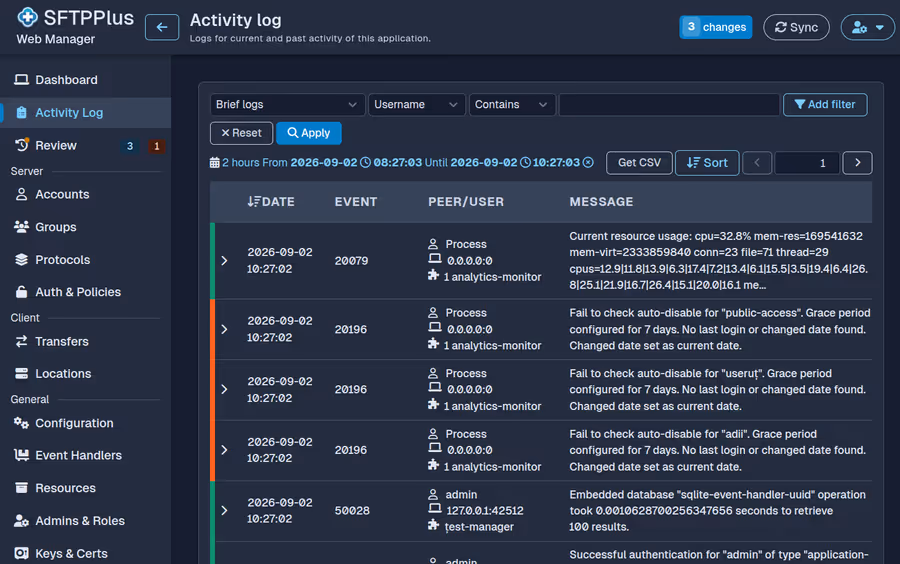Open the Groups section

coord(86,227)
